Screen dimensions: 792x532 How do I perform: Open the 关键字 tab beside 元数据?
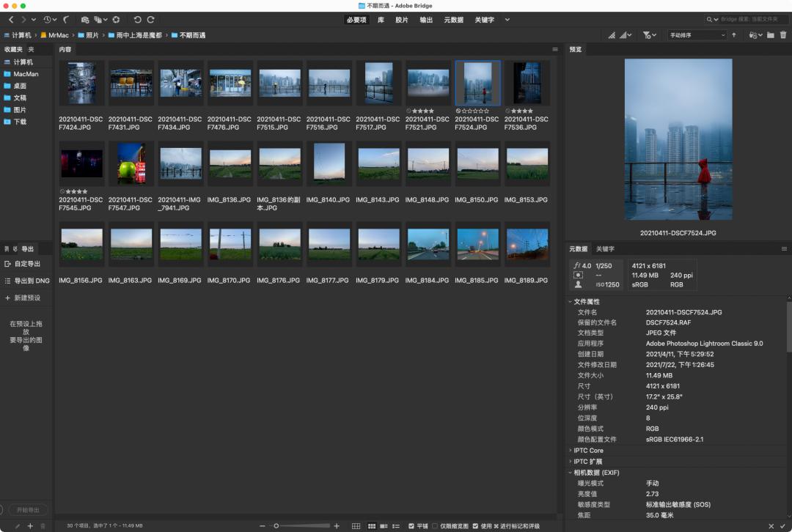click(x=605, y=249)
